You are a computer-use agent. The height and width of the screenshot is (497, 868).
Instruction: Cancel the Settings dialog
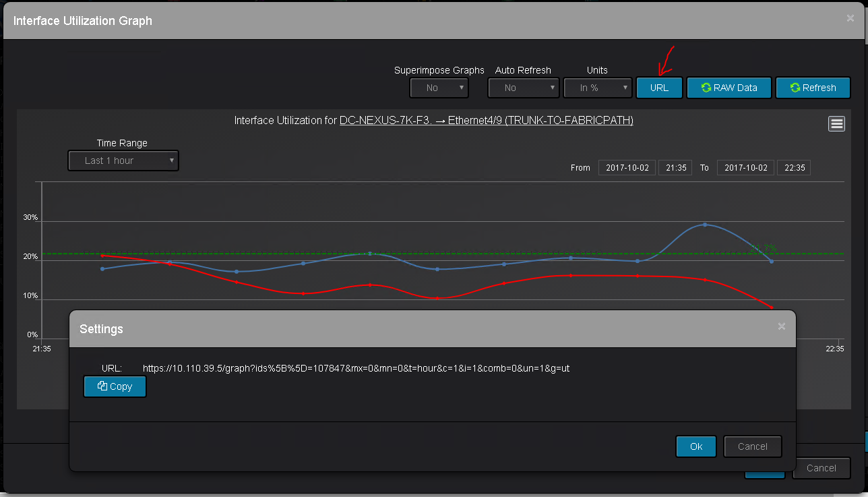point(753,446)
